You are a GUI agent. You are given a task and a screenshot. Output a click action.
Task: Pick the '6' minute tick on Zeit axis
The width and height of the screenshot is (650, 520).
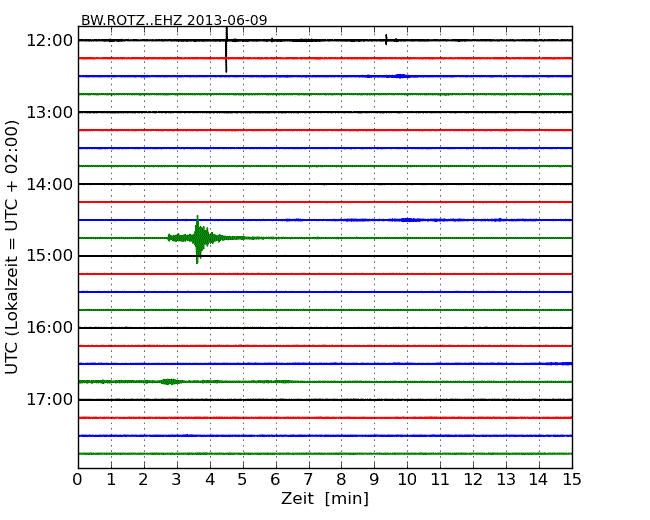275,480
